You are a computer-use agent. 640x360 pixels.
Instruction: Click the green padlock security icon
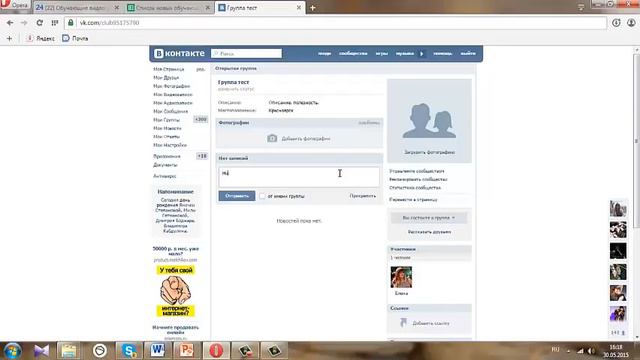click(x=71, y=22)
